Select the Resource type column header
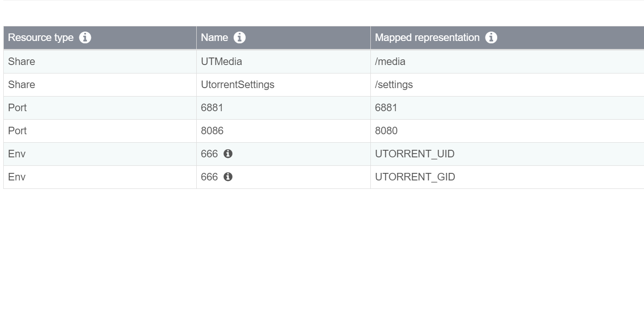This screenshot has height=326, width=644. [x=100, y=38]
